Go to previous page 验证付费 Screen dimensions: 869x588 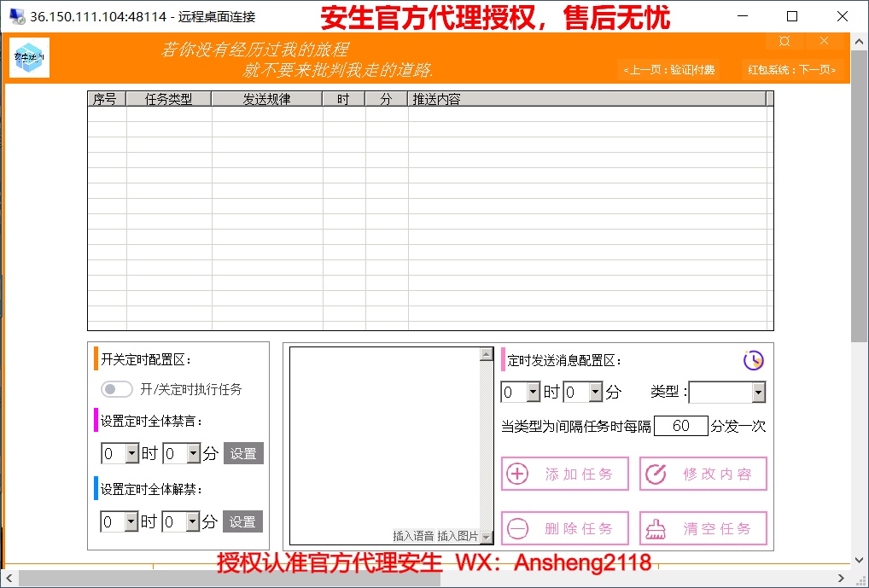(669, 70)
